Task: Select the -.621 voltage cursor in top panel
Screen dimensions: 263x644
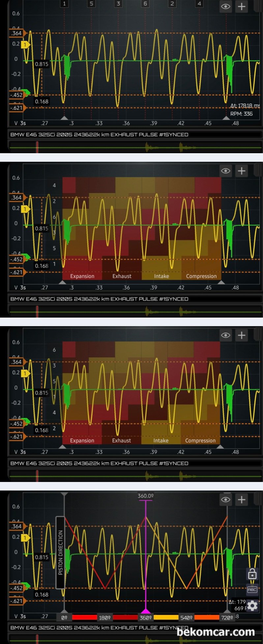Action: pos(16,108)
